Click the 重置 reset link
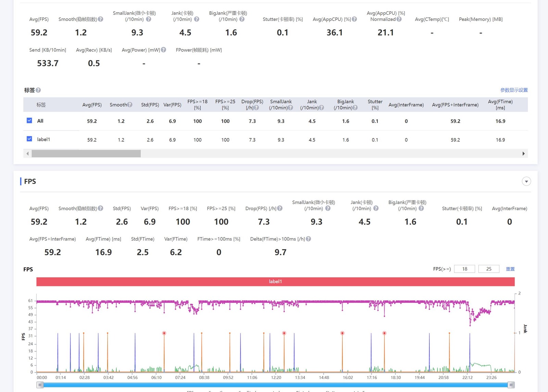This screenshot has height=392, width=548. coord(510,269)
